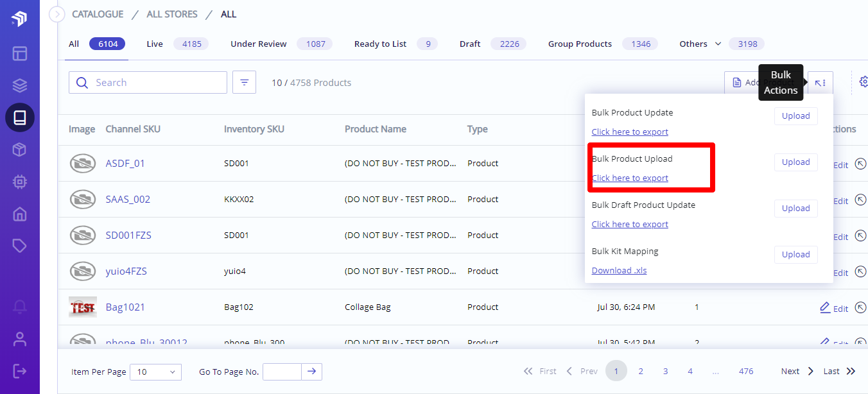Edit the Bag1021 product

click(x=834, y=308)
